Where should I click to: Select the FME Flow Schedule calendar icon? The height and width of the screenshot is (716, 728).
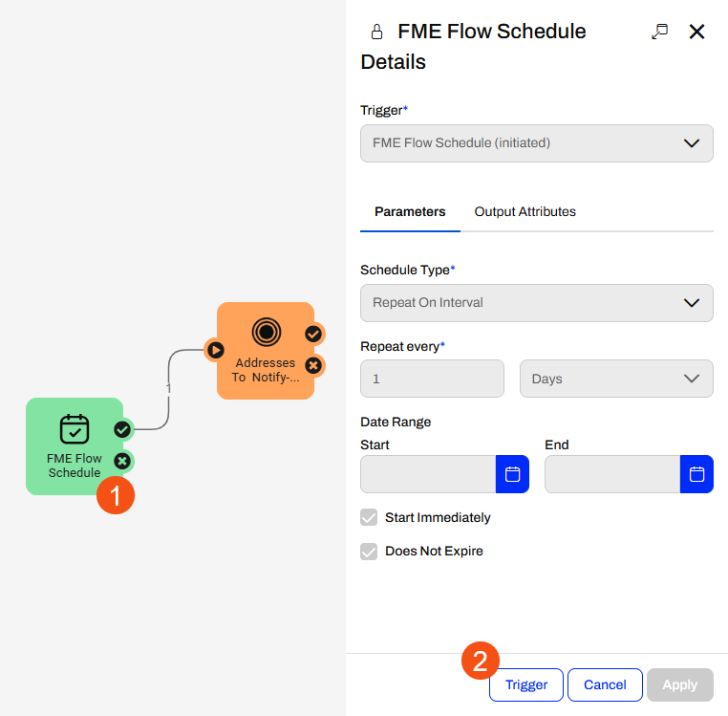pos(75,429)
